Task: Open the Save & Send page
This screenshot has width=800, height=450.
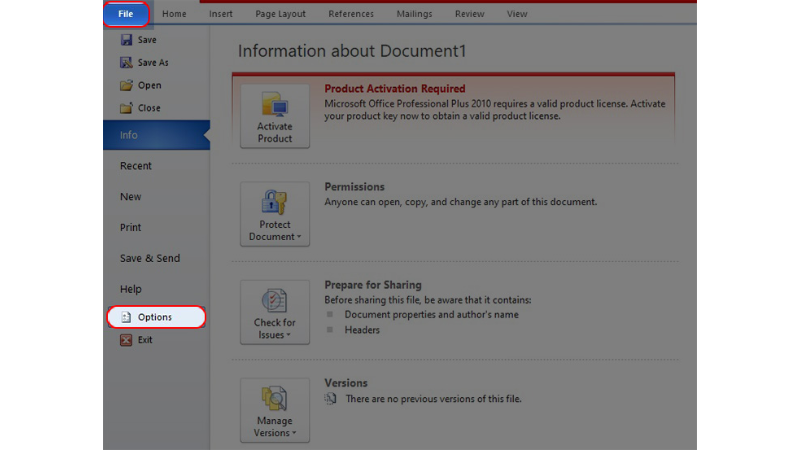Action: pyautogui.click(x=150, y=258)
